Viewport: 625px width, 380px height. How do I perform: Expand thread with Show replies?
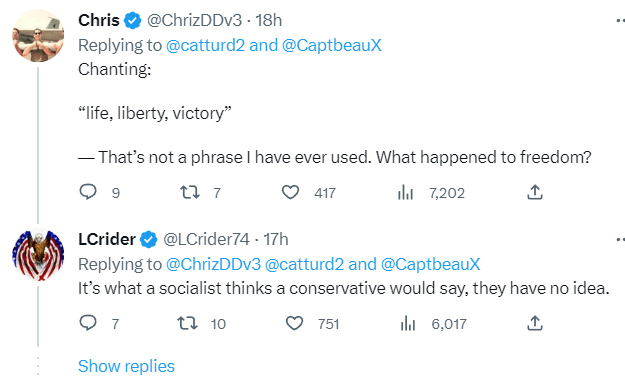pos(126,366)
